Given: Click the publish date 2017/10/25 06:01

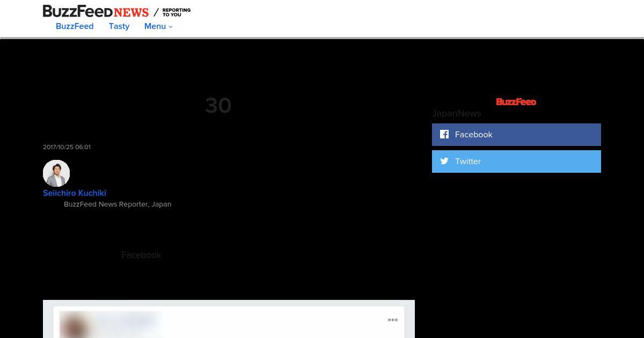Looking at the screenshot, I should (x=67, y=147).
